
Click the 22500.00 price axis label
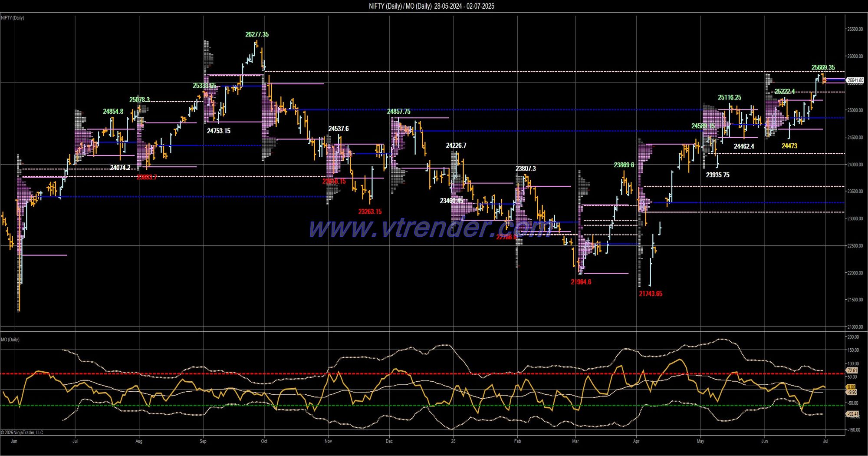tap(855, 246)
